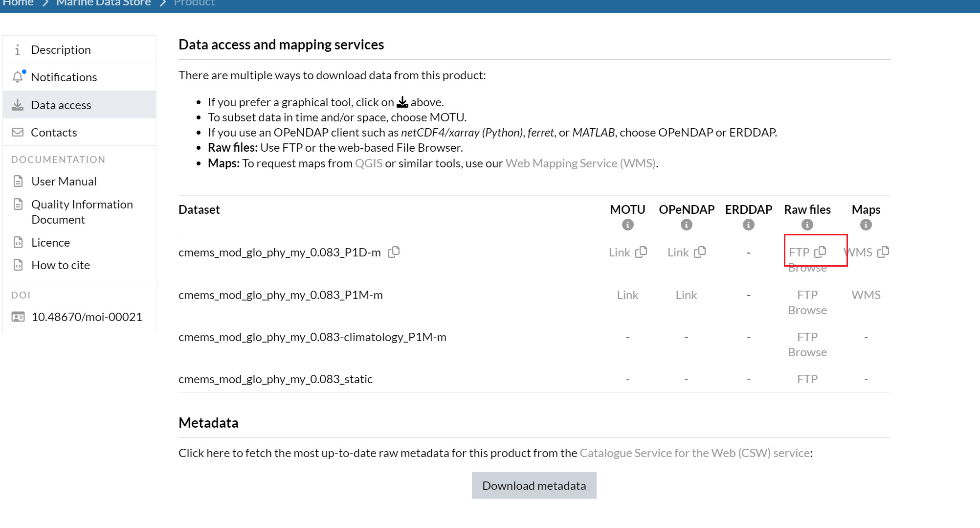980x528 pixels.
Task: Open OPeNDAP Link for P1D-m dataset
Action: click(x=678, y=253)
